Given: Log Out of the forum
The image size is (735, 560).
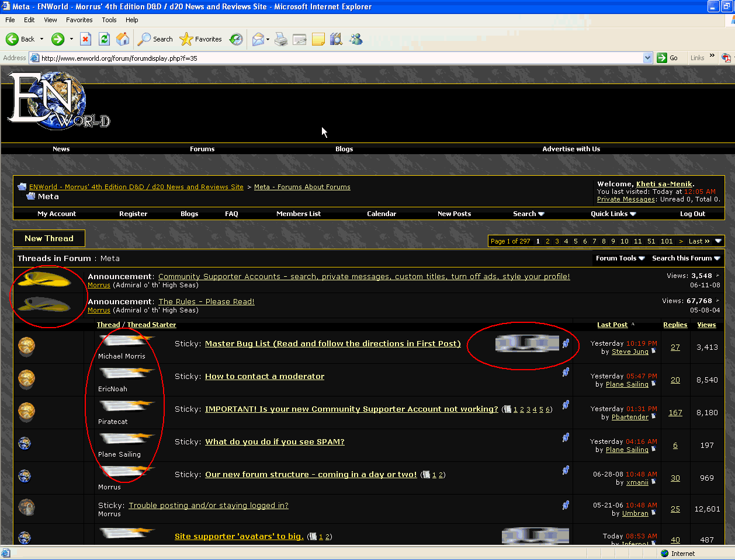Looking at the screenshot, I should click(x=692, y=214).
